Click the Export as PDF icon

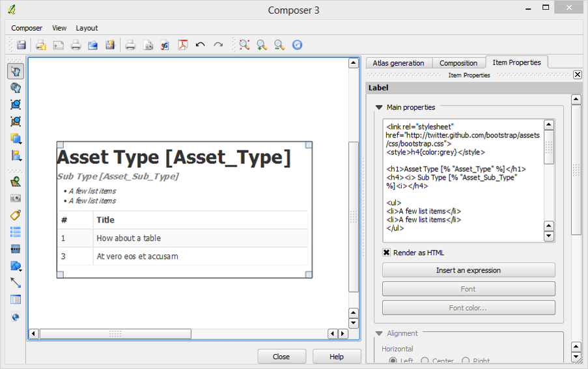click(x=184, y=45)
